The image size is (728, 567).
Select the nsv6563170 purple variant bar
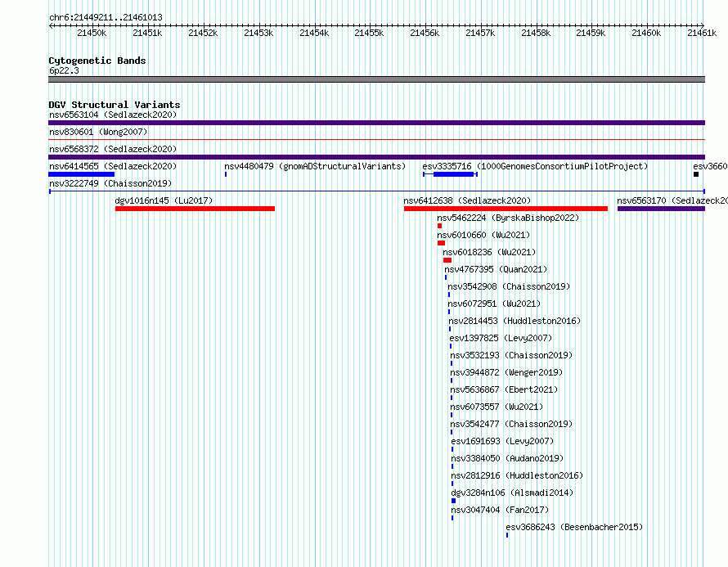[661, 209]
